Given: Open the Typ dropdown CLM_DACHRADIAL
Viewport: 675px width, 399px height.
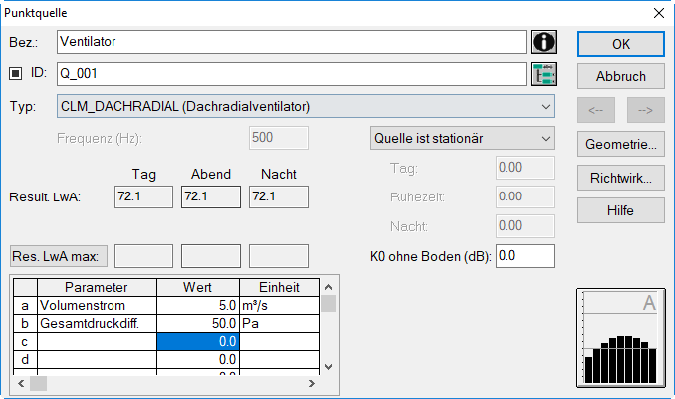Looking at the screenshot, I should coord(306,106).
